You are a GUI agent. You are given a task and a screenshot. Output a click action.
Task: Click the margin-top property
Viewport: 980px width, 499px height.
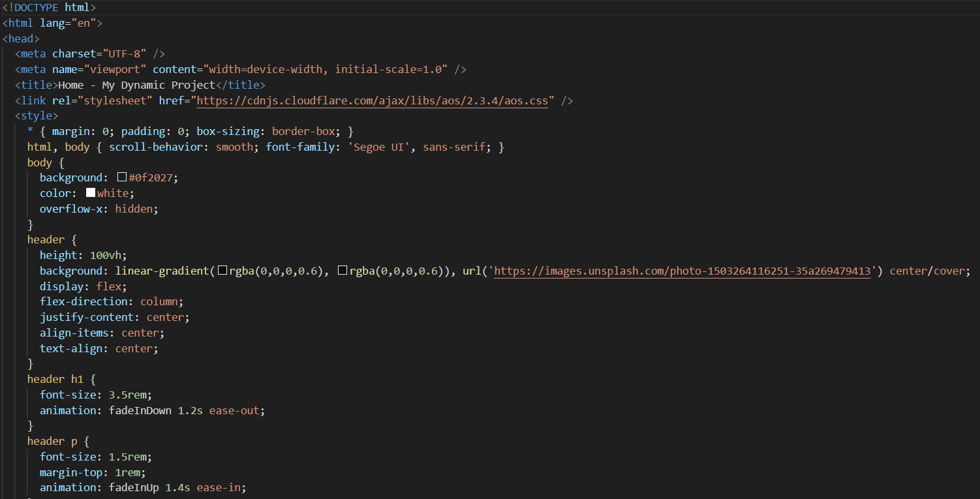point(71,472)
